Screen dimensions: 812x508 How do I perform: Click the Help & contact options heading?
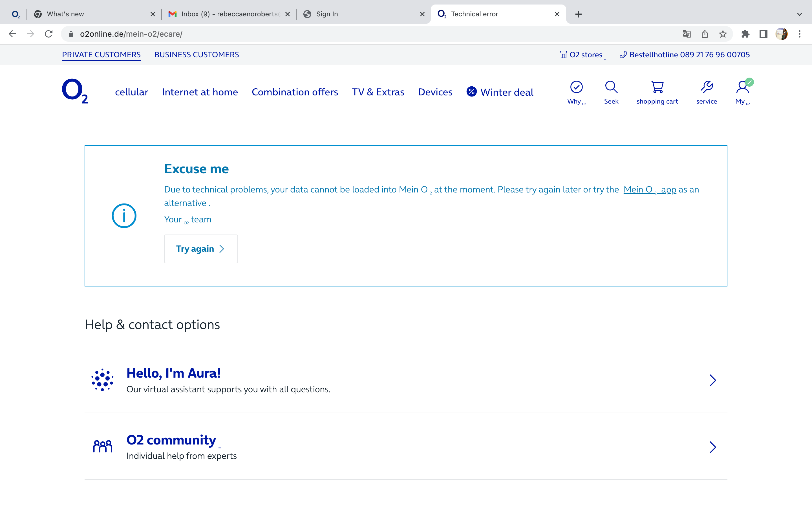point(152,325)
